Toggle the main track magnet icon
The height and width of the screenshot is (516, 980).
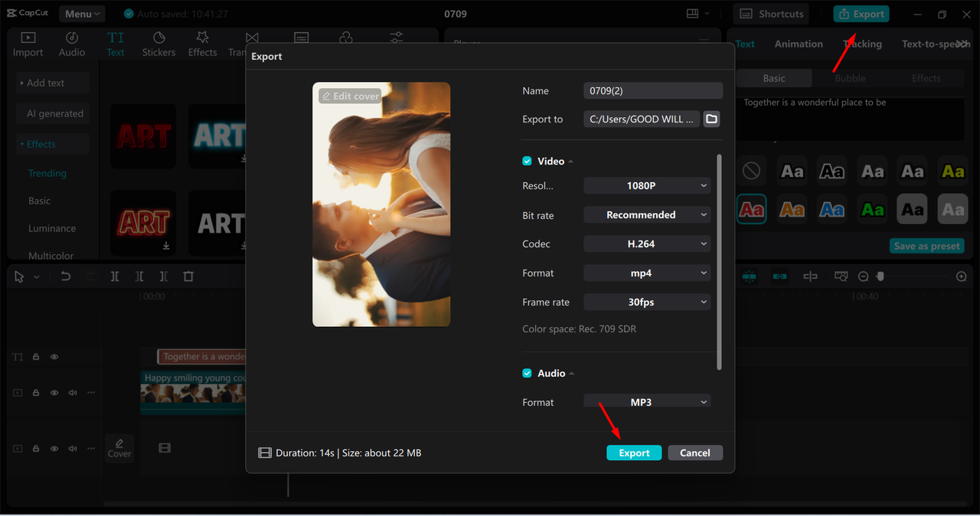coord(749,276)
